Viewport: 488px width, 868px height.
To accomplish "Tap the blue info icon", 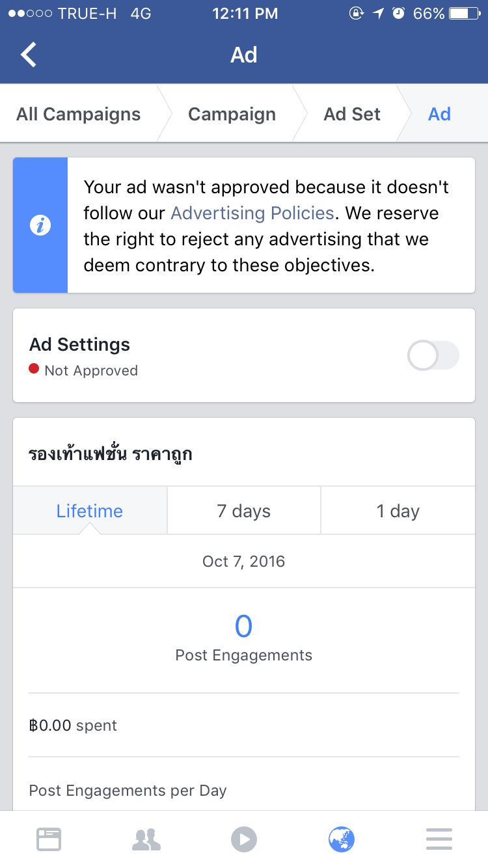I will (x=40, y=225).
